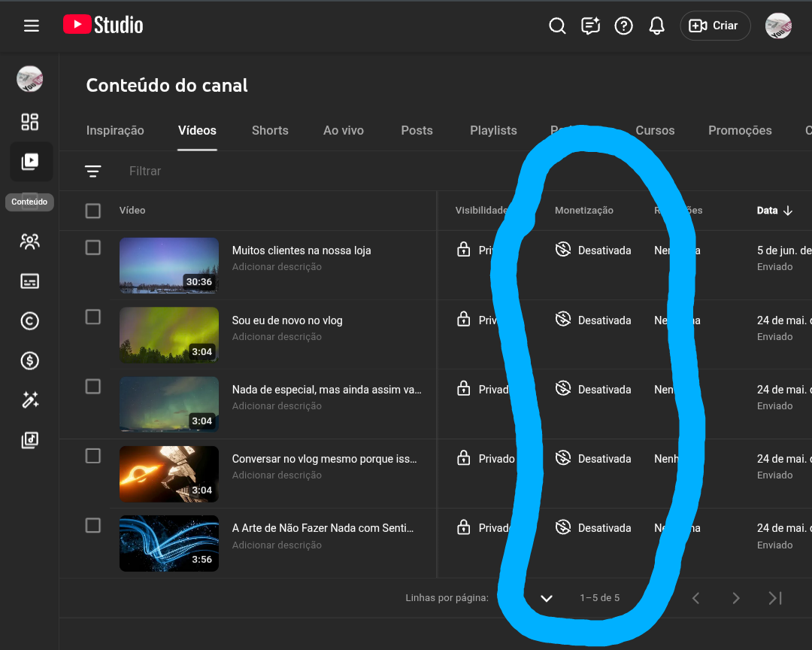The height and width of the screenshot is (650, 812).
Task: Open video titled 'A Arte de Não Fazer Nada'
Action: [x=323, y=528]
